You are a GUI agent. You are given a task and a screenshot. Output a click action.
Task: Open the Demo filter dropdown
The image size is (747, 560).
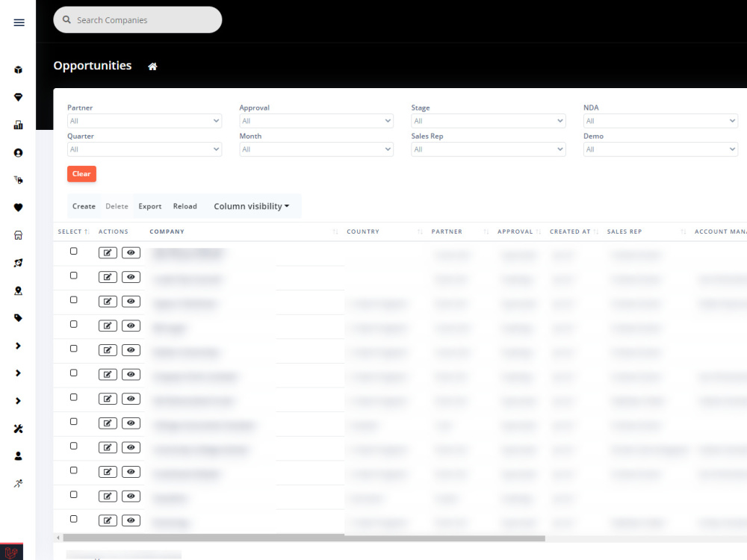(661, 149)
